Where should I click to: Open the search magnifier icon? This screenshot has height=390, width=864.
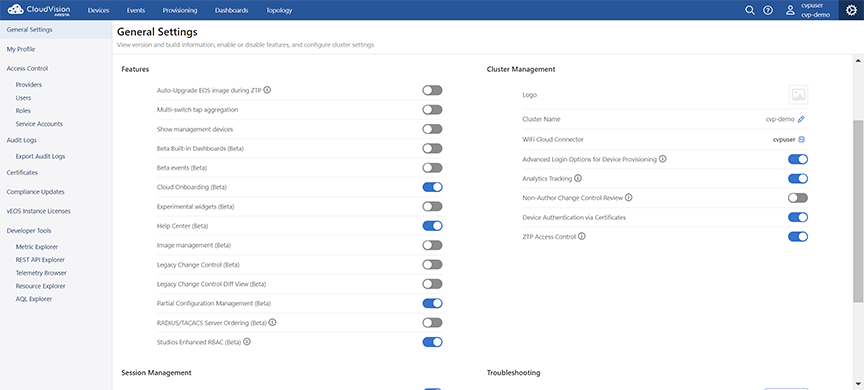(x=749, y=10)
